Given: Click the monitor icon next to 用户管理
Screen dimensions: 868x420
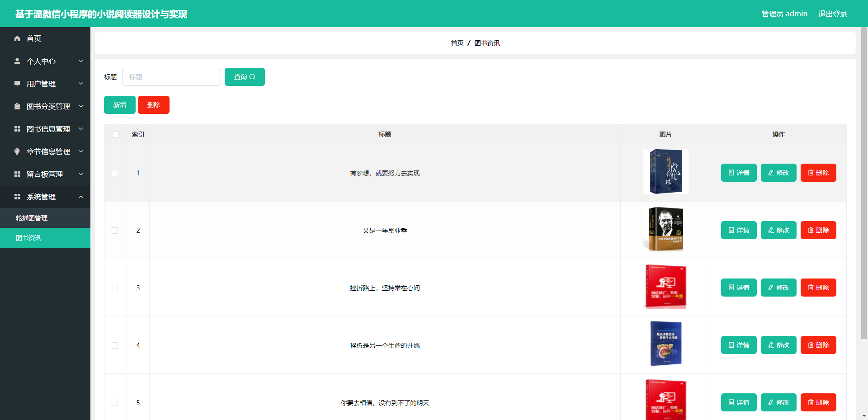Looking at the screenshot, I should pos(17,84).
